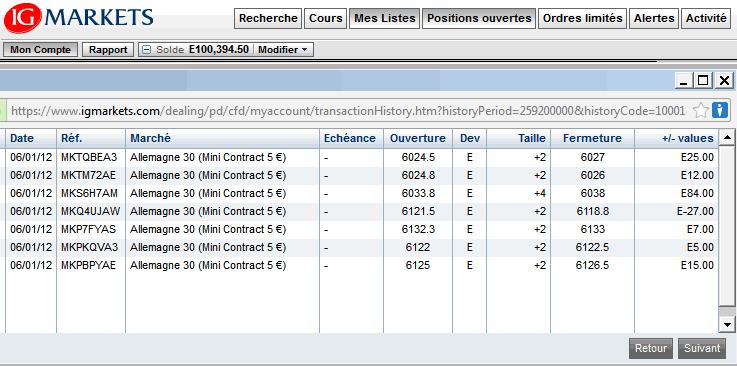
Task: Select reference MKTM72AE
Action: 88,175
